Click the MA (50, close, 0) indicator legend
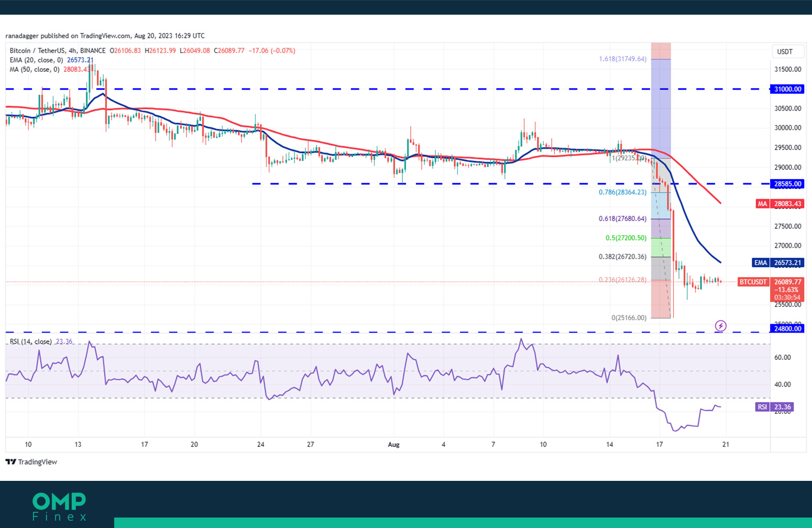Image resolution: width=812 pixels, height=528 pixels. pyautogui.click(x=50, y=70)
